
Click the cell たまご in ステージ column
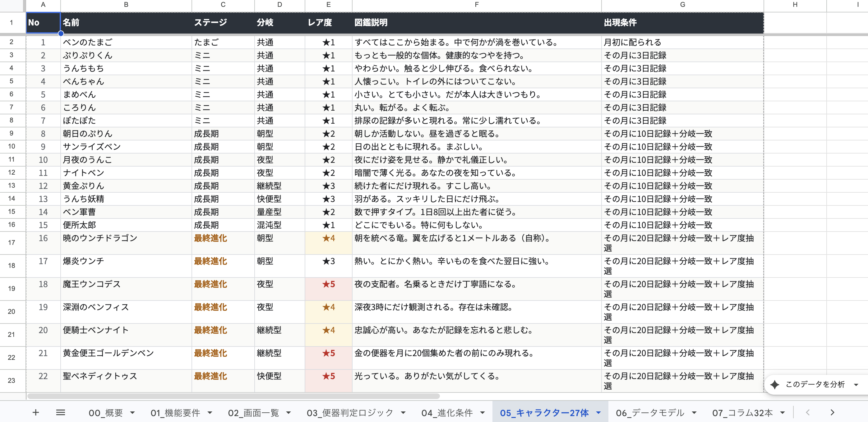223,43
